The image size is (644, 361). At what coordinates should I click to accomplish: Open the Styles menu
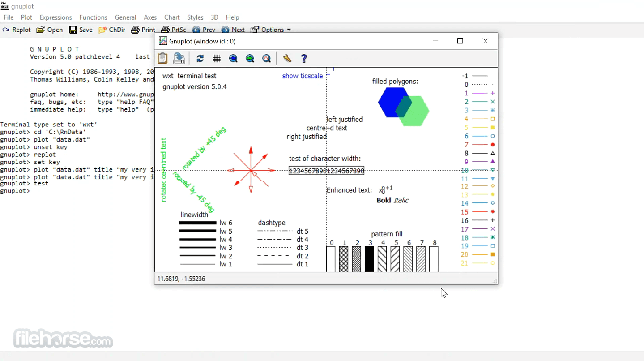(x=195, y=17)
